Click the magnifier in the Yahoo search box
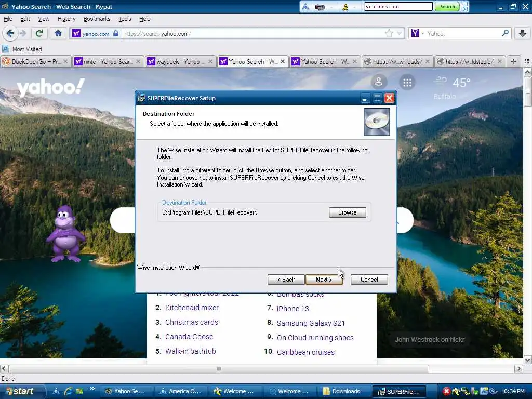532x399 pixels. pyautogui.click(x=505, y=33)
